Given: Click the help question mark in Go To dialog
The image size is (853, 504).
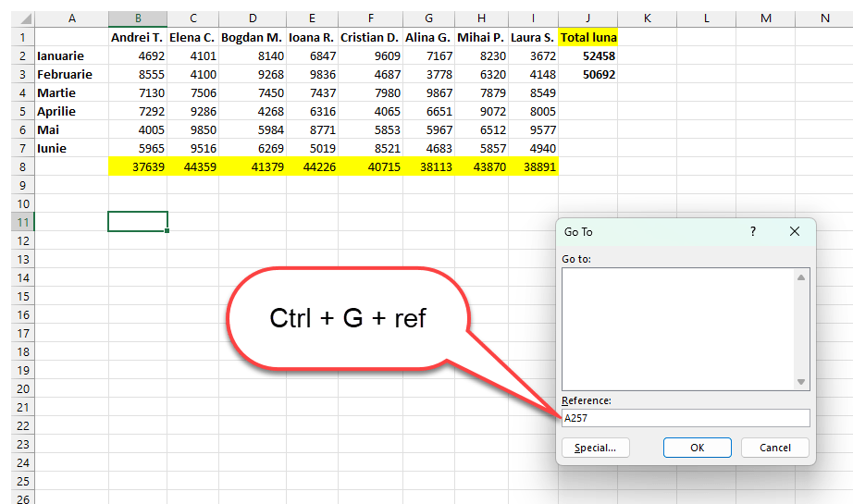Looking at the screenshot, I should click(x=753, y=231).
